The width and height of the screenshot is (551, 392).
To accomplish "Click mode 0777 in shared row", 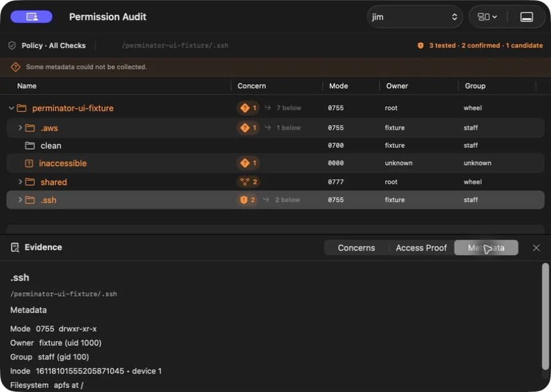I will 336,182.
